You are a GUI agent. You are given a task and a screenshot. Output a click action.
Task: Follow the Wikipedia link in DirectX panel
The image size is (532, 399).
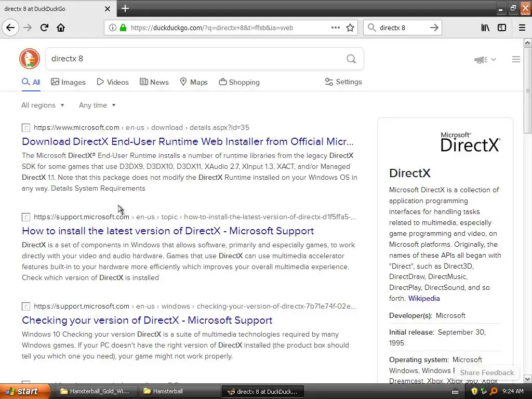[424, 298]
